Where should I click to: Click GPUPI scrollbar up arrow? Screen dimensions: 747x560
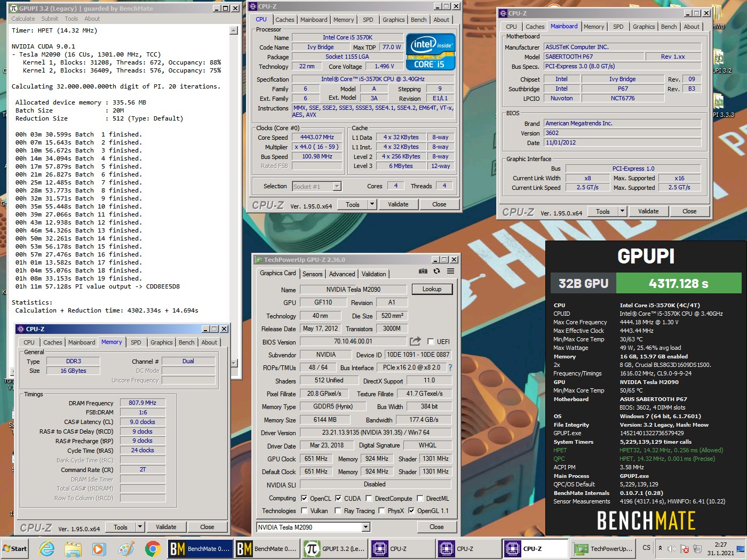234,30
